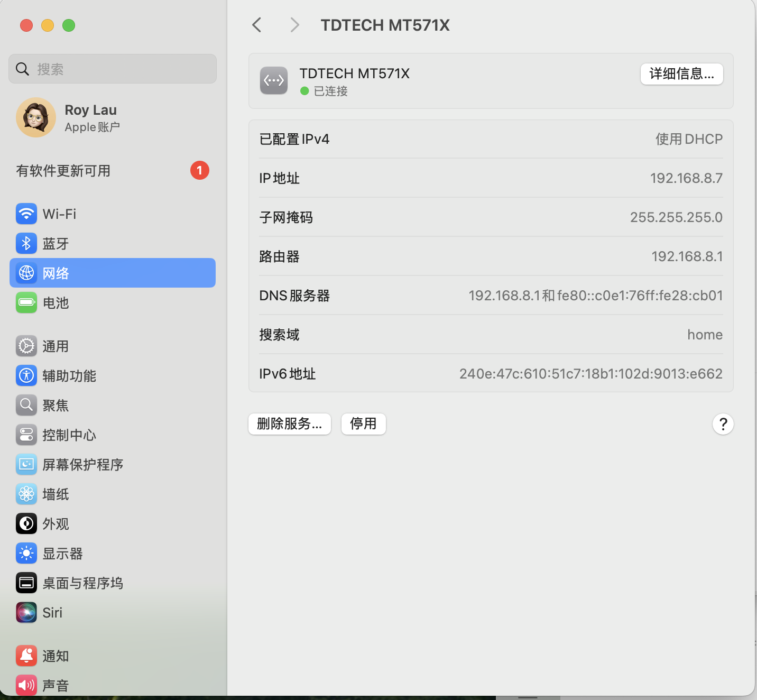Click the yellow minimize window button

click(48, 25)
